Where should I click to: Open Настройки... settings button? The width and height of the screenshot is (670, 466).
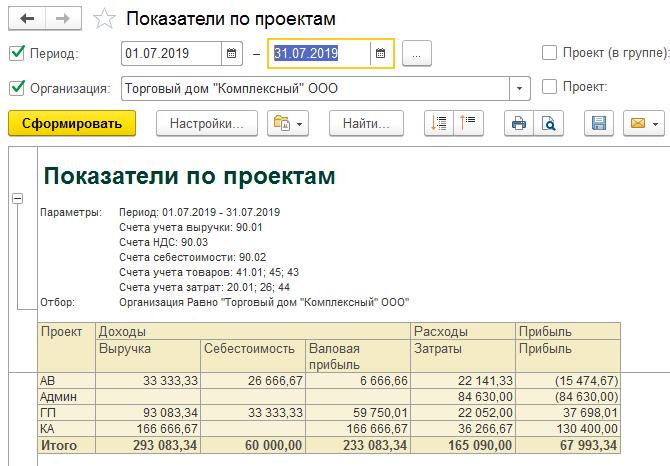[207, 123]
